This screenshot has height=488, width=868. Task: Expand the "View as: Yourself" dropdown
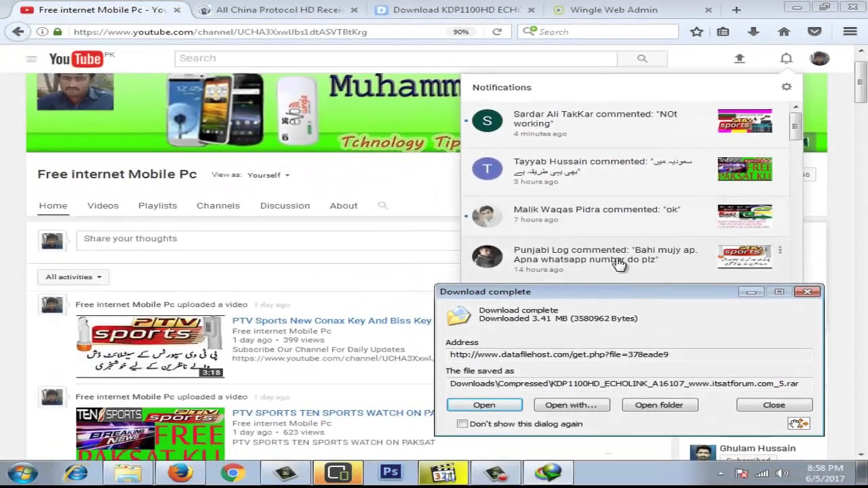click(268, 175)
